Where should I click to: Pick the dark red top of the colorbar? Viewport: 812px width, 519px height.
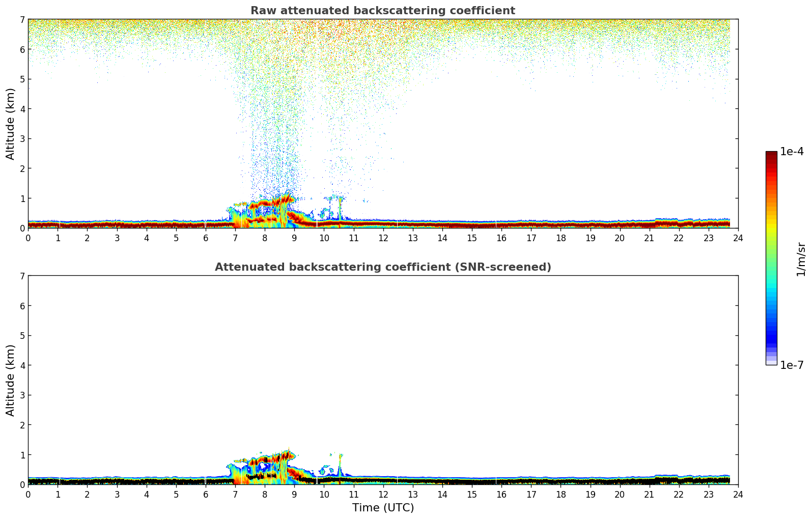coord(771,156)
